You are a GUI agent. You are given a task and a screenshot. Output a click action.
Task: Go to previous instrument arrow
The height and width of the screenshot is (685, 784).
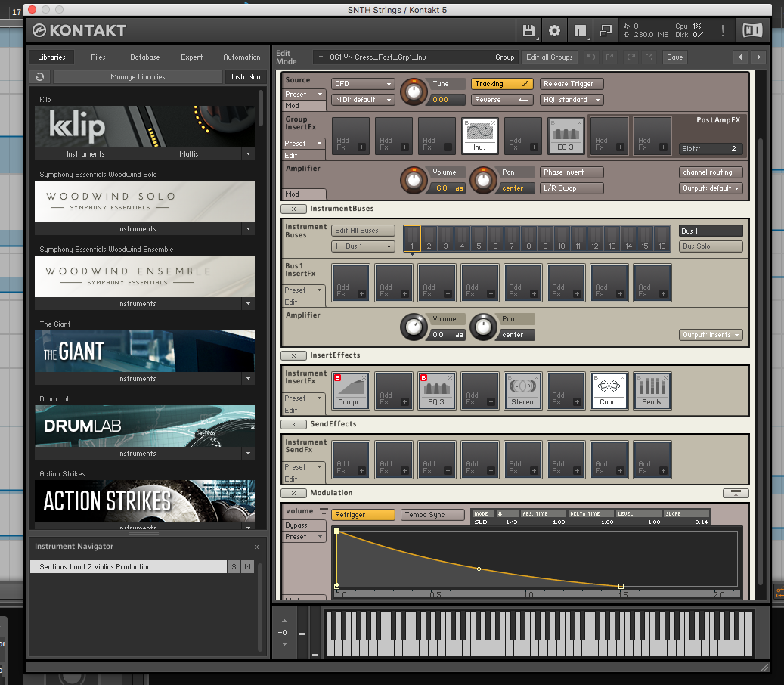pyautogui.click(x=740, y=57)
